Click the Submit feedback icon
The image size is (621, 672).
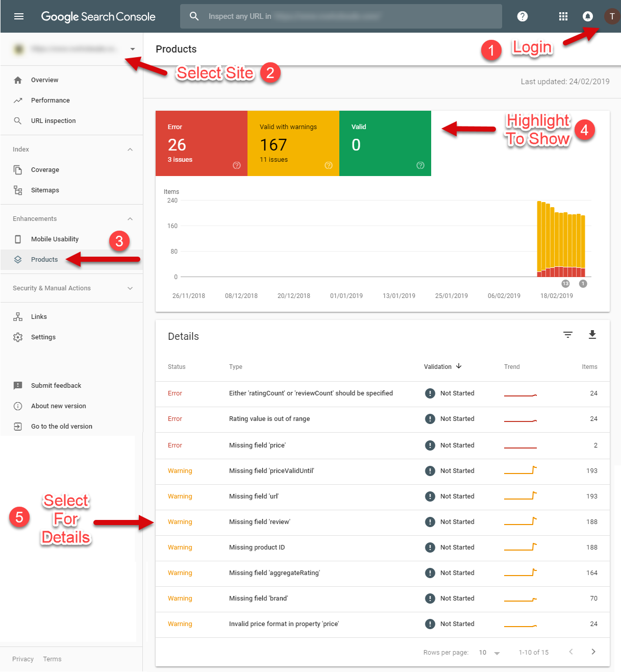[x=18, y=386]
